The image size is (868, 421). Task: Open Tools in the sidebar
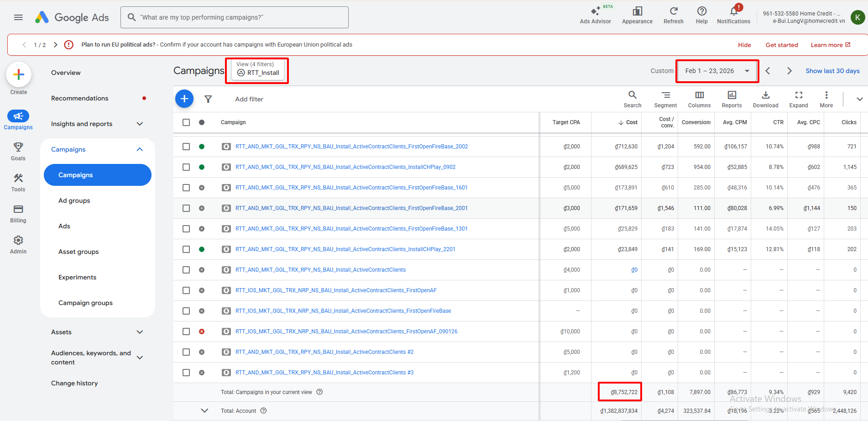18,182
